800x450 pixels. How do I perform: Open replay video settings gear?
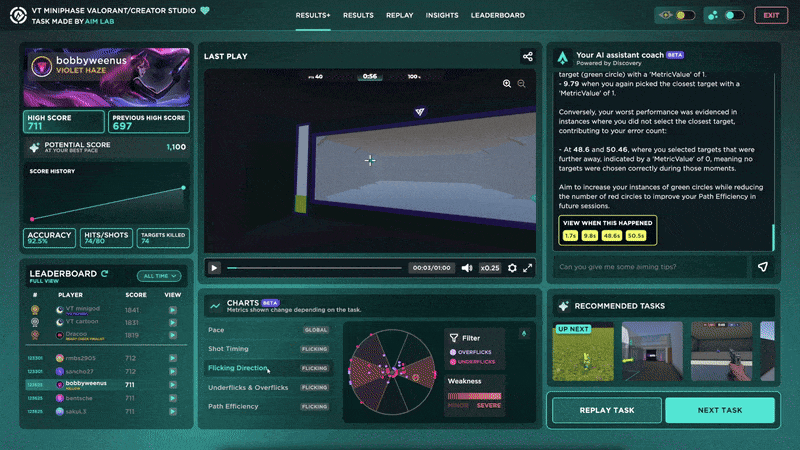pos(513,268)
